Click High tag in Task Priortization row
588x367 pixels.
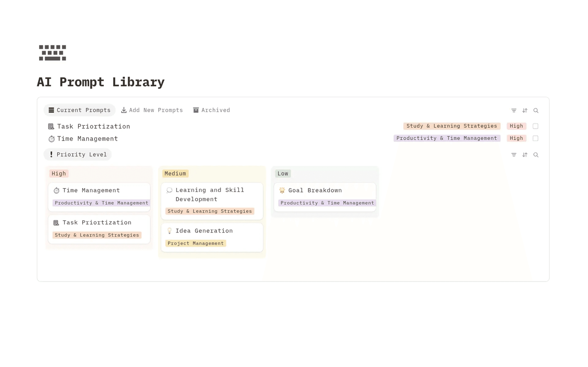point(516,126)
